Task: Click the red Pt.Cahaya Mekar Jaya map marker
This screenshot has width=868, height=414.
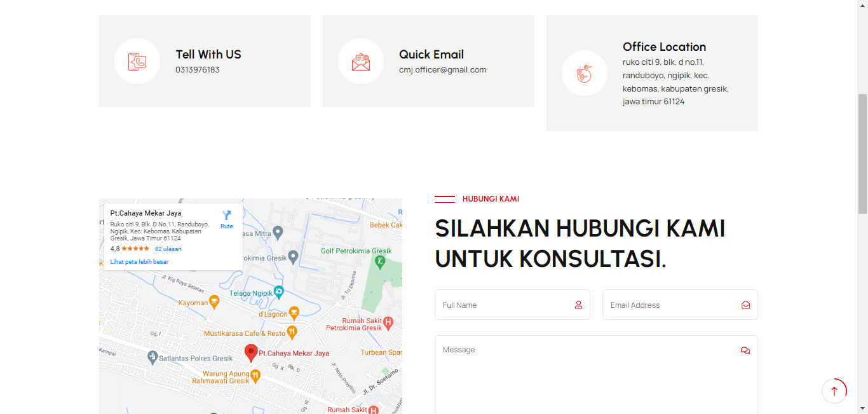Action: [252, 352]
